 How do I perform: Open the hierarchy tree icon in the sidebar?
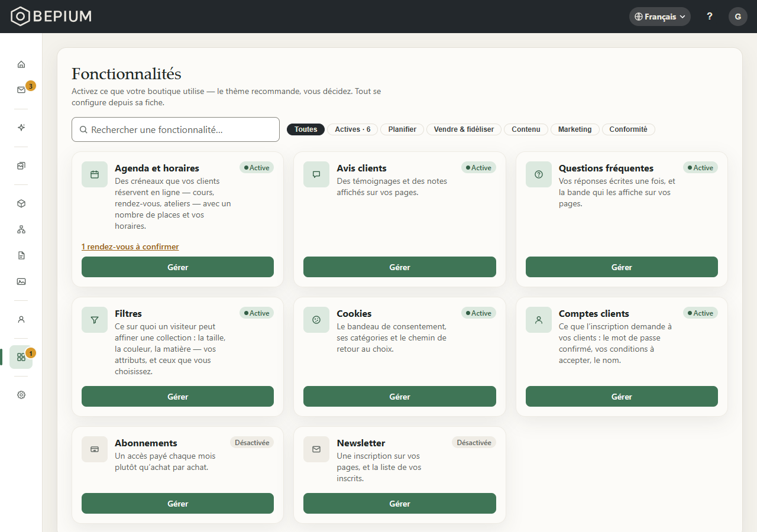point(21,229)
